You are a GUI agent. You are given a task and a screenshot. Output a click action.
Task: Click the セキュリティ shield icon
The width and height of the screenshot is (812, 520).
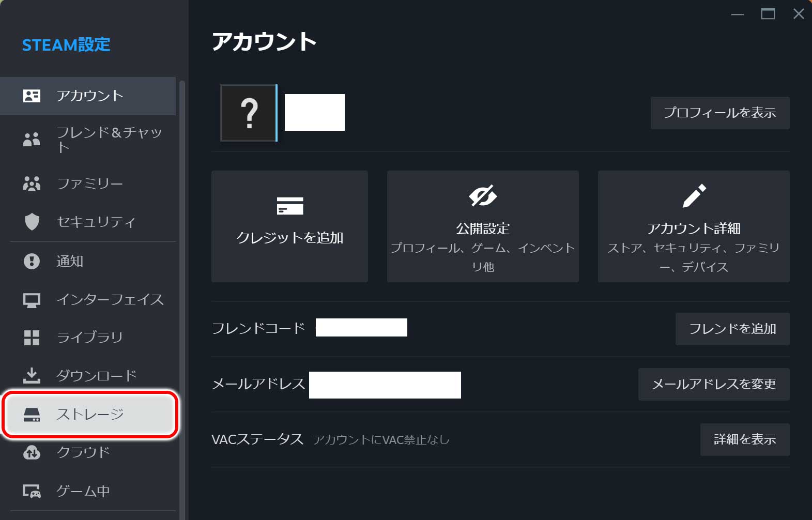(x=32, y=222)
